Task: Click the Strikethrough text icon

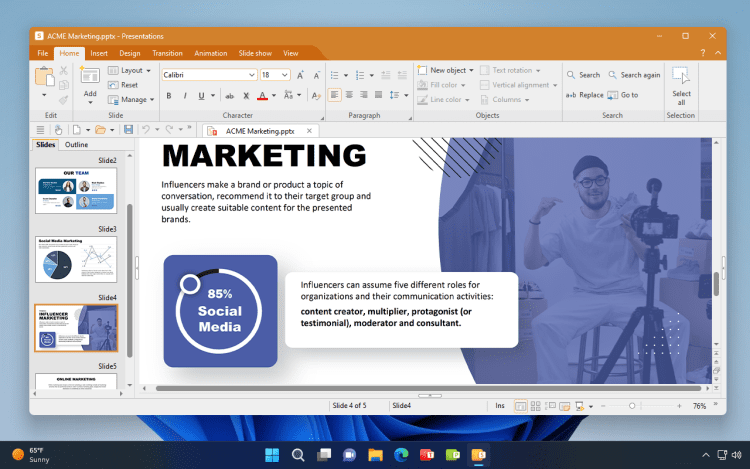Action: 230,96
